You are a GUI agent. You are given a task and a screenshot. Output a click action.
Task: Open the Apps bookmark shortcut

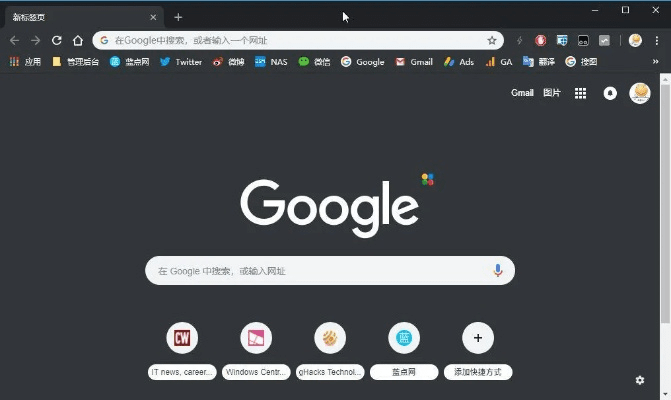[25, 62]
